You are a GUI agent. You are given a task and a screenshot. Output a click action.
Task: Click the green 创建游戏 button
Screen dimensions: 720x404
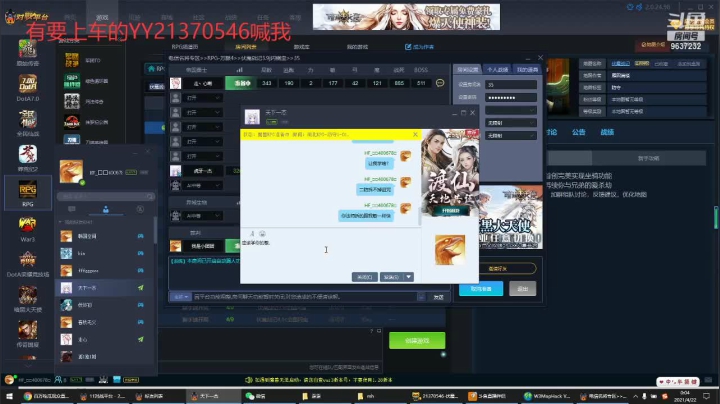pos(417,341)
